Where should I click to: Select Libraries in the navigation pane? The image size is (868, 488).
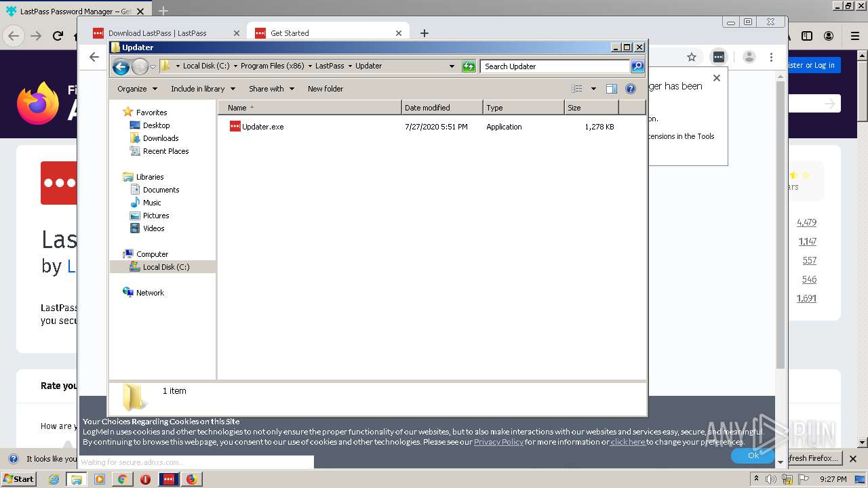[149, 177]
